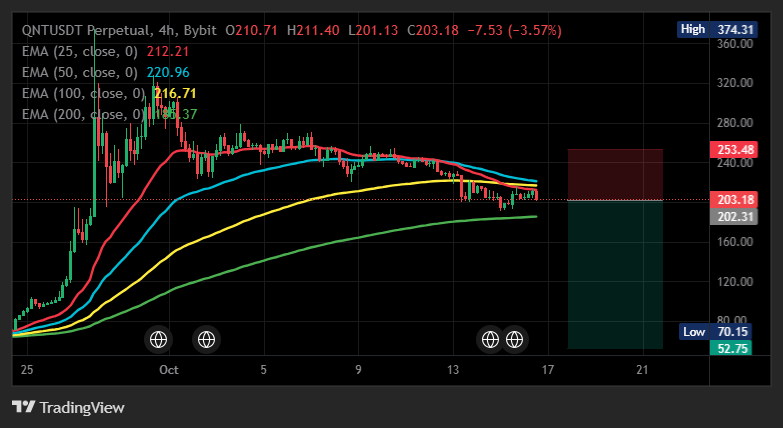
Task: Click the EMA 25 value 212.21
Action: [x=168, y=51]
